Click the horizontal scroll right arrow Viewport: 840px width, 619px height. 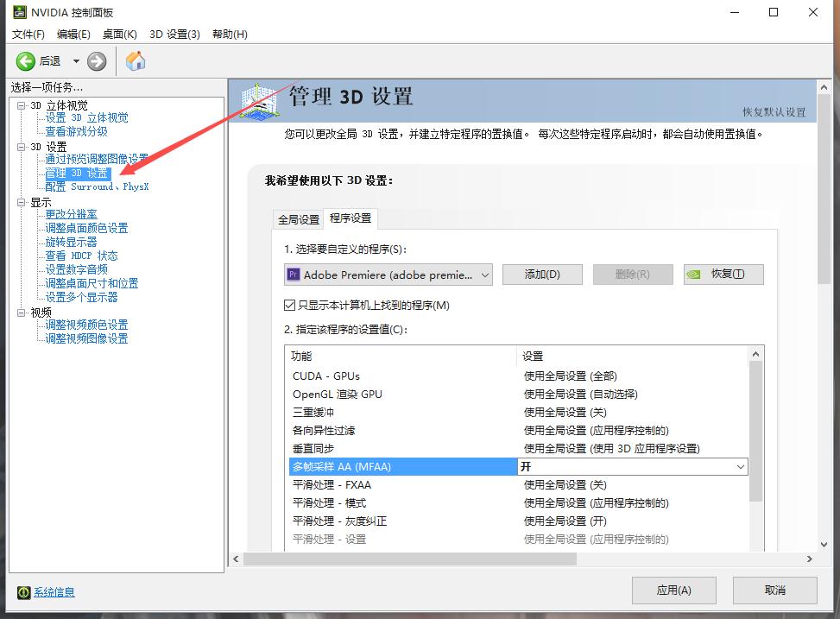point(809,559)
